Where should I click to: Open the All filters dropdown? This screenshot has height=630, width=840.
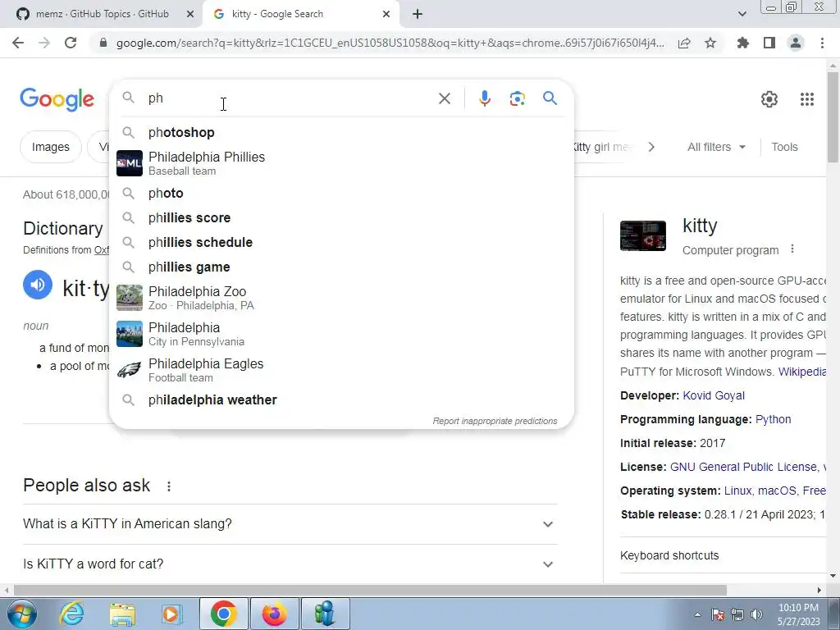(716, 147)
